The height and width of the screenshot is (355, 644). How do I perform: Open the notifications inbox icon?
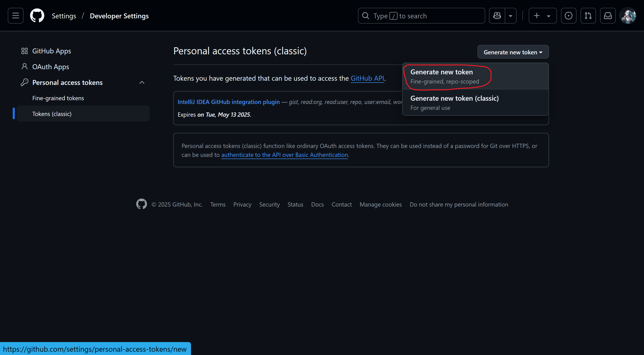608,16
